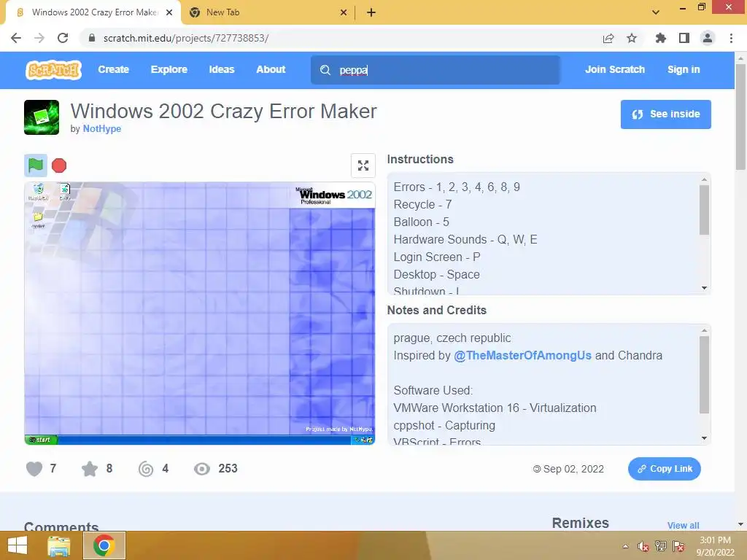The width and height of the screenshot is (747, 560).
Task: Click the Scratch search field
Action: tap(436, 70)
